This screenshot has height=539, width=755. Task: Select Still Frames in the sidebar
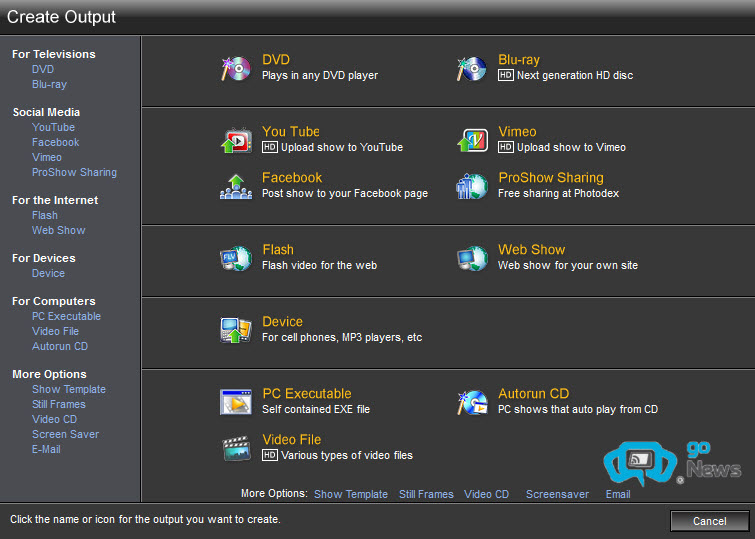tap(59, 404)
